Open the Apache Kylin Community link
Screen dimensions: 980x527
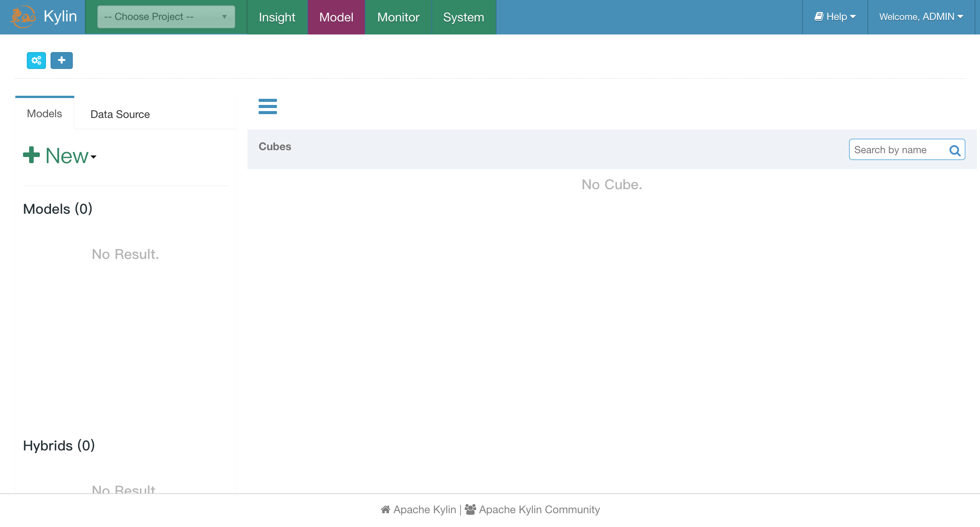539,509
